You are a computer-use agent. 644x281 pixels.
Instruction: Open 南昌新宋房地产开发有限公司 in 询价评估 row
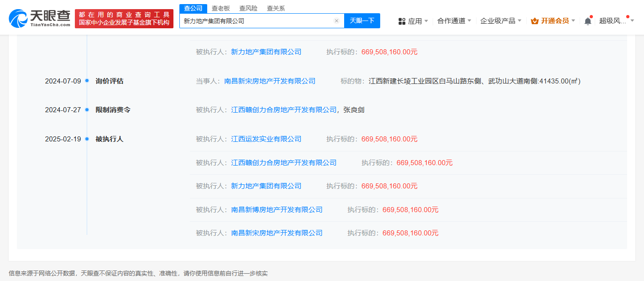point(270,81)
